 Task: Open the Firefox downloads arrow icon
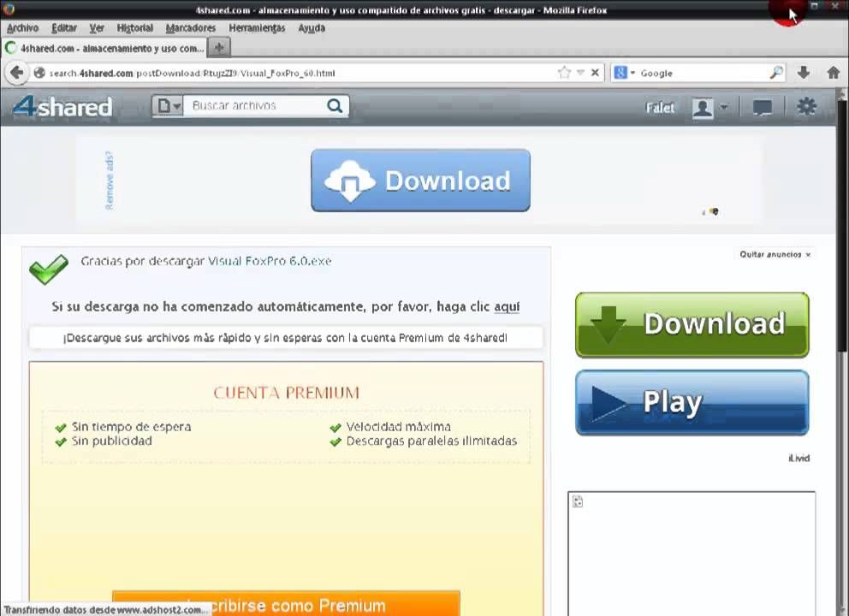(x=804, y=72)
